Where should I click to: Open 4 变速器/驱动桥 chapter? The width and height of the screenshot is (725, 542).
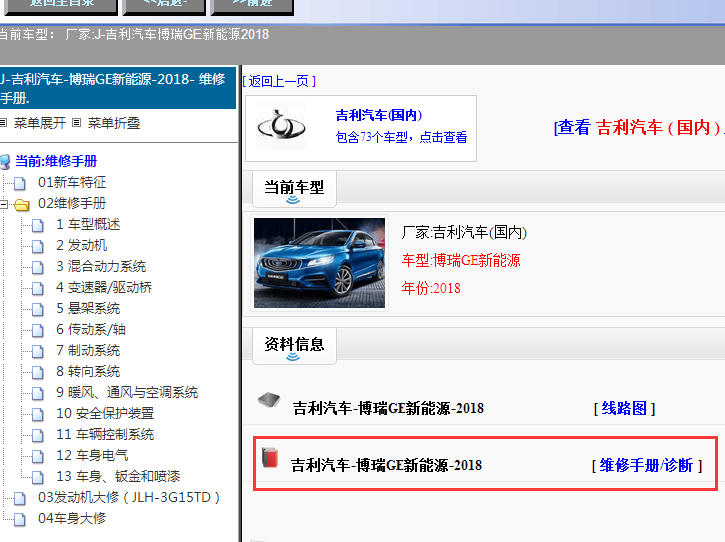click(x=104, y=287)
